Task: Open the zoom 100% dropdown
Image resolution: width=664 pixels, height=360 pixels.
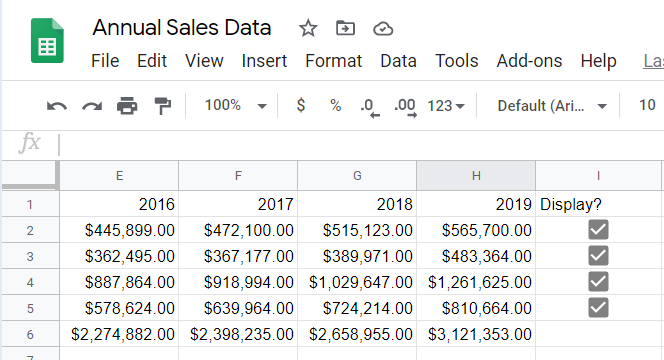Action: (235, 105)
